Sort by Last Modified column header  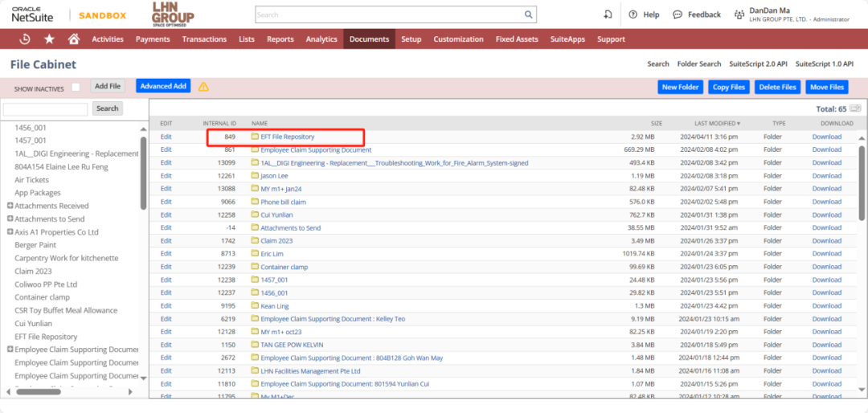point(717,123)
